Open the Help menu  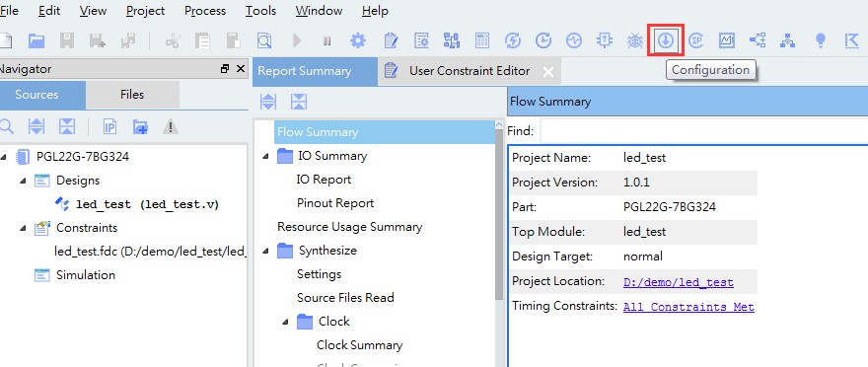coord(375,11)
